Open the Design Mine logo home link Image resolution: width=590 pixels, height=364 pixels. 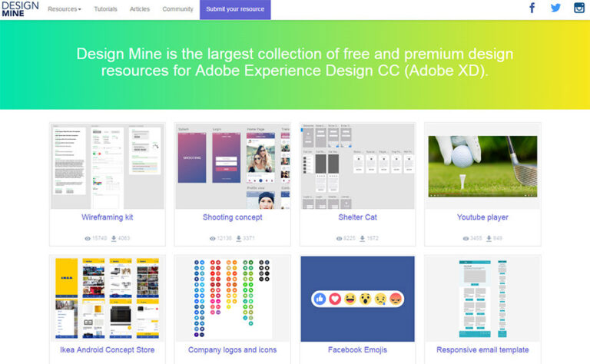(x=20, y=9)
